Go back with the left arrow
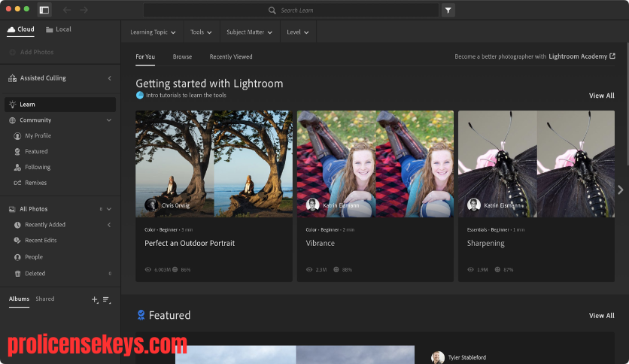The height and width of the screenshot is (364, 629). pyautogui.click(x=67, y=10)
